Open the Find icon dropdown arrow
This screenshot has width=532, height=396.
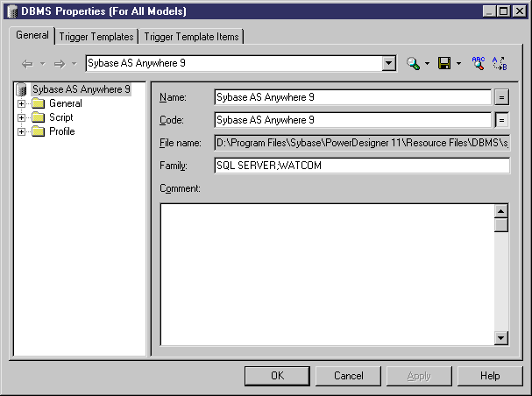click(x=427, y=63)
